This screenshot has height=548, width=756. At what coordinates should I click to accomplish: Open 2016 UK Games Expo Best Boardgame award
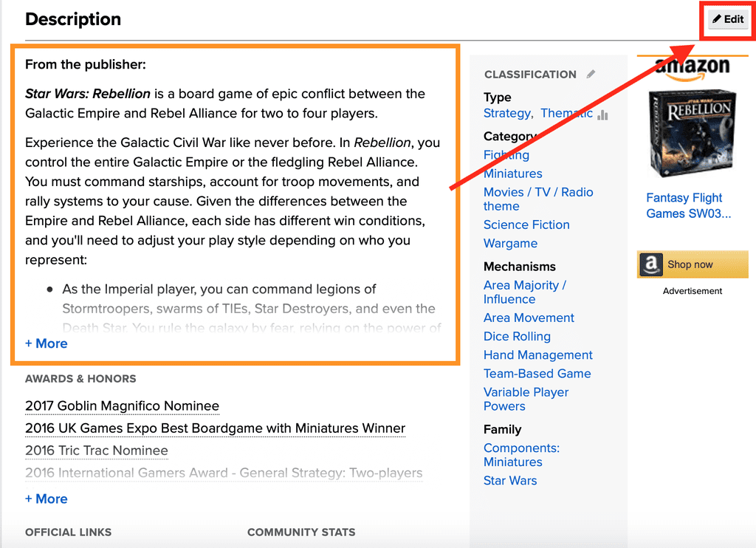click(x=215, y=428)
